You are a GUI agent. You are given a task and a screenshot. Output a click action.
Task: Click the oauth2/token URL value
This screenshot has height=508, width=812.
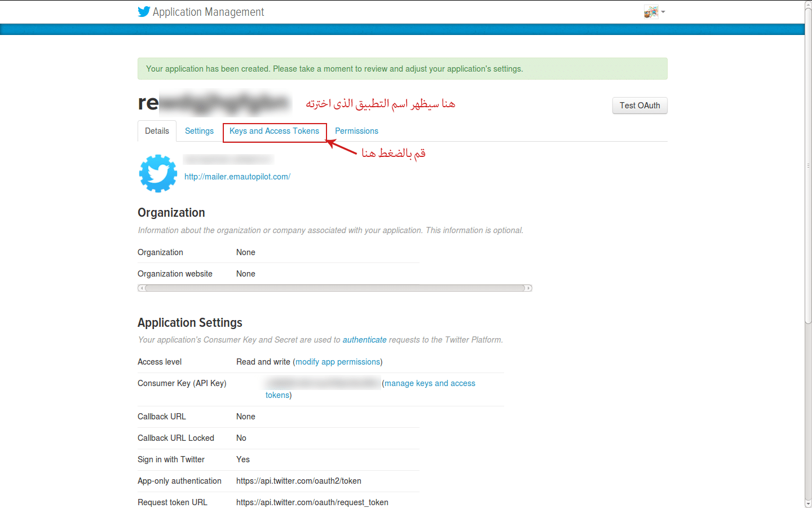pos(299,481)
